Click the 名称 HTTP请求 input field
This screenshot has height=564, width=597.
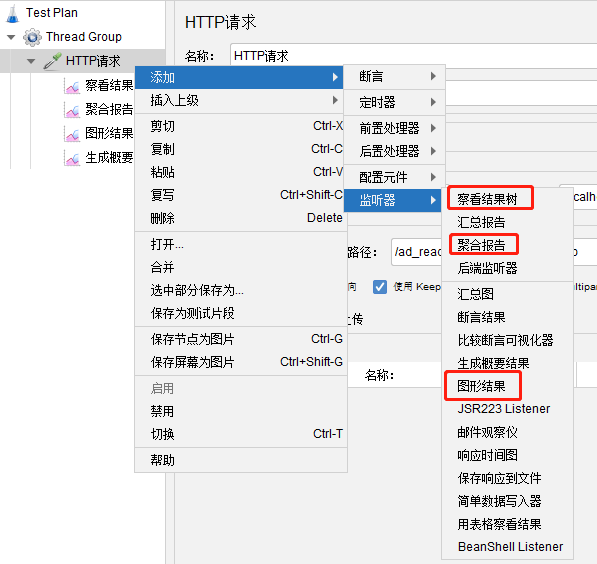(x=414, y=56)
